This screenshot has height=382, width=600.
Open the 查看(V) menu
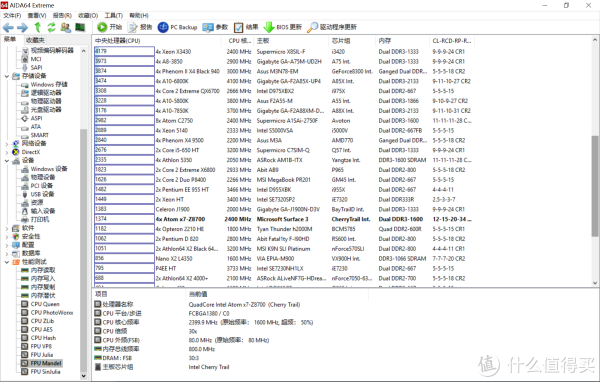(x=37, y=15)
